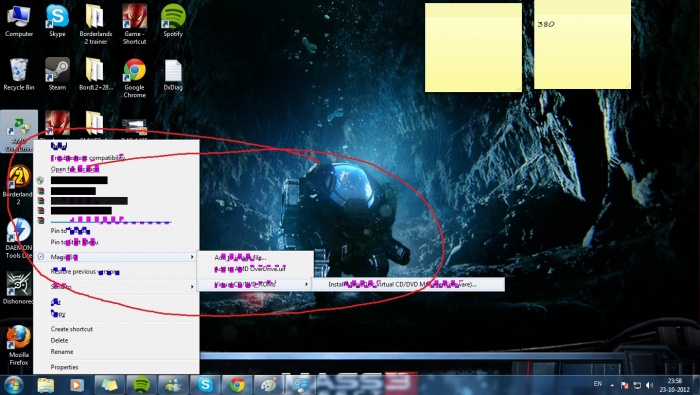Screen dimensions: 700x395
Task: Choose Properties in the context menu
Action: tap(65, 367)
